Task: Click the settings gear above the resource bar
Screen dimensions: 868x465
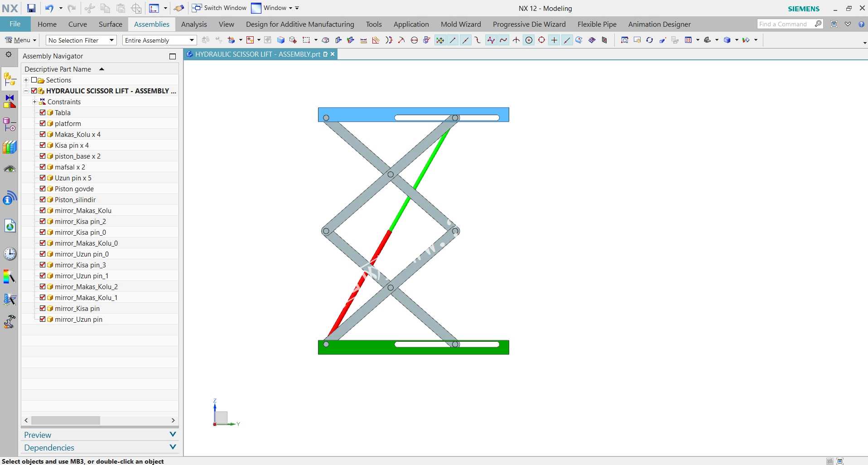Action: (8, 55)
